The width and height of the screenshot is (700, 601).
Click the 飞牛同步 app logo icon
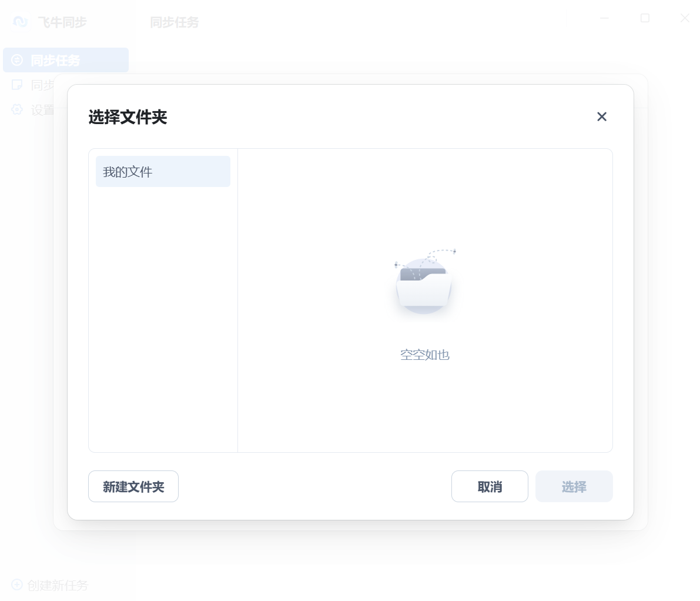coord(19,21)
